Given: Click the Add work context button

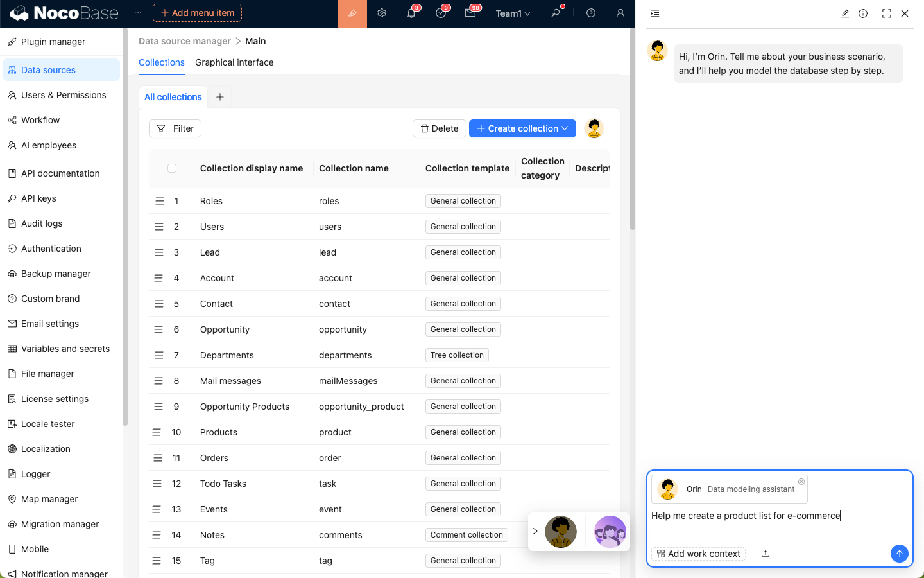Looking at the screenshot, I should point(698,554).
